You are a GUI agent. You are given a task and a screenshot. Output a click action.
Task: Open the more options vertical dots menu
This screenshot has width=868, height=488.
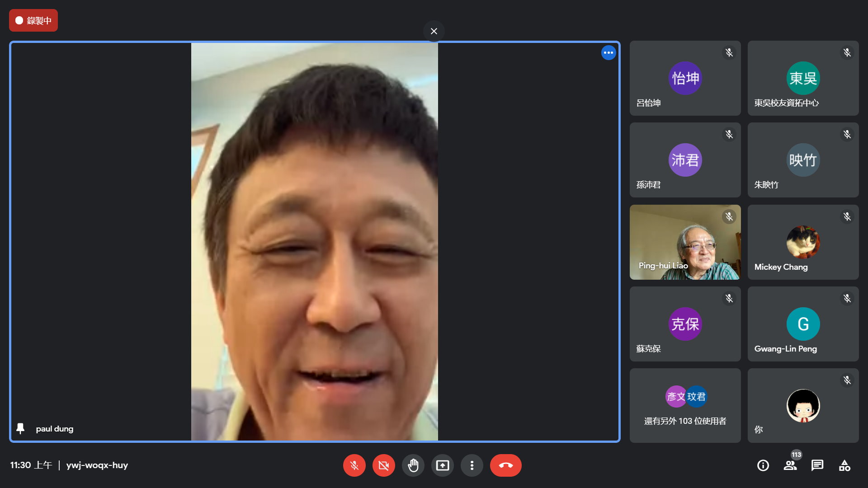click(x=472, y=465)
